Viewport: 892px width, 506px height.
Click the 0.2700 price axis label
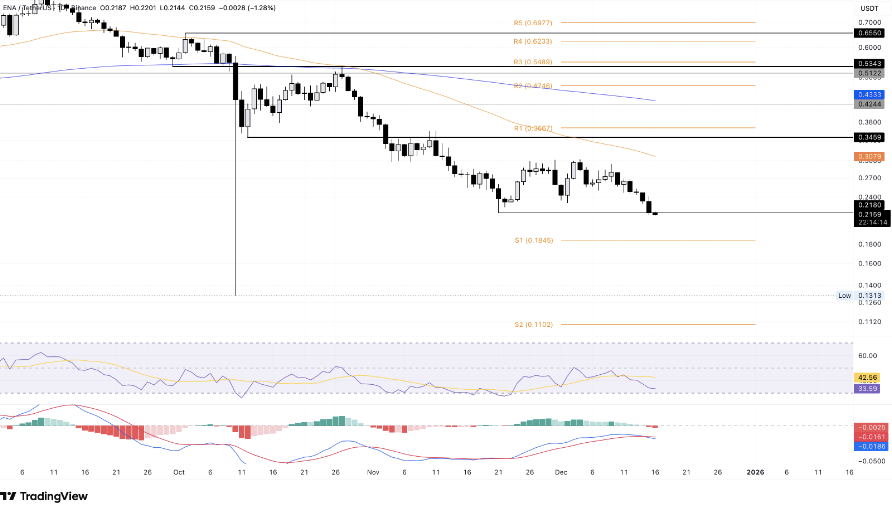click(870, 178)
